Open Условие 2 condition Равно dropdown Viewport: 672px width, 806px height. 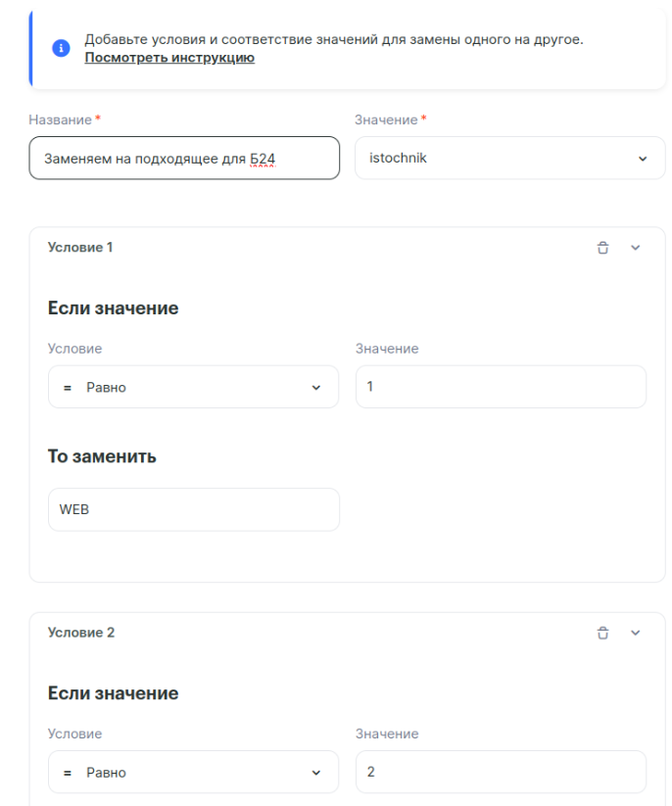coord(193,772)
